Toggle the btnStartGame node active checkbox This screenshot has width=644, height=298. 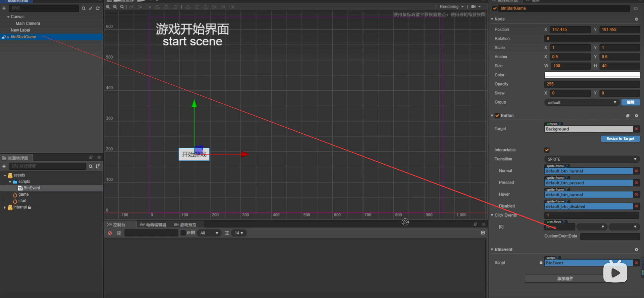tap(495, 8)
